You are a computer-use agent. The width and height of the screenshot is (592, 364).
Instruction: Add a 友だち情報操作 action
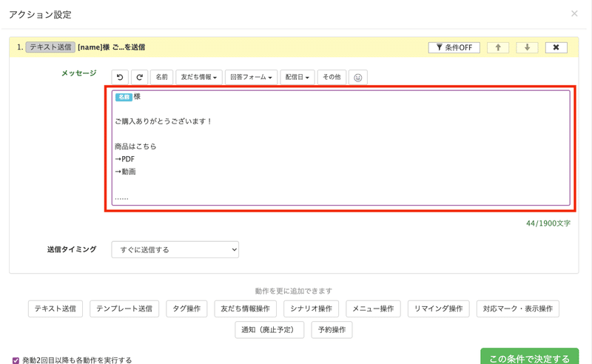[246, 309]
